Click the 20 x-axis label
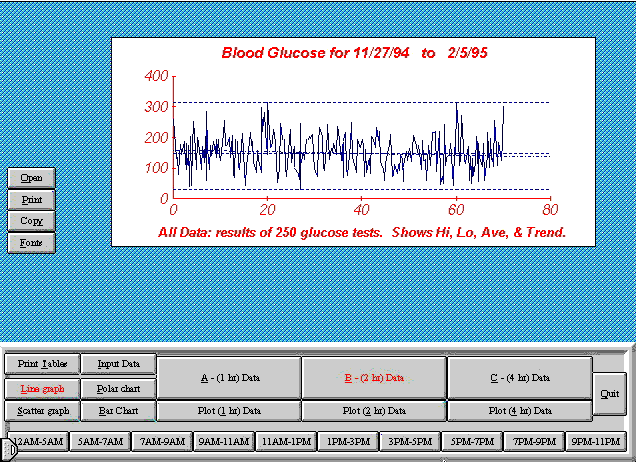Viewport: 636px width, 462px height. (267, 210)
